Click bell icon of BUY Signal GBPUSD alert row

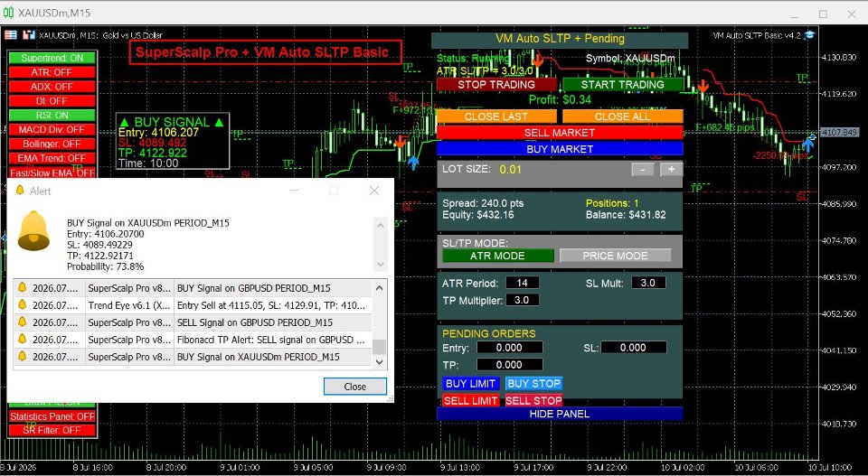(22, 287)
